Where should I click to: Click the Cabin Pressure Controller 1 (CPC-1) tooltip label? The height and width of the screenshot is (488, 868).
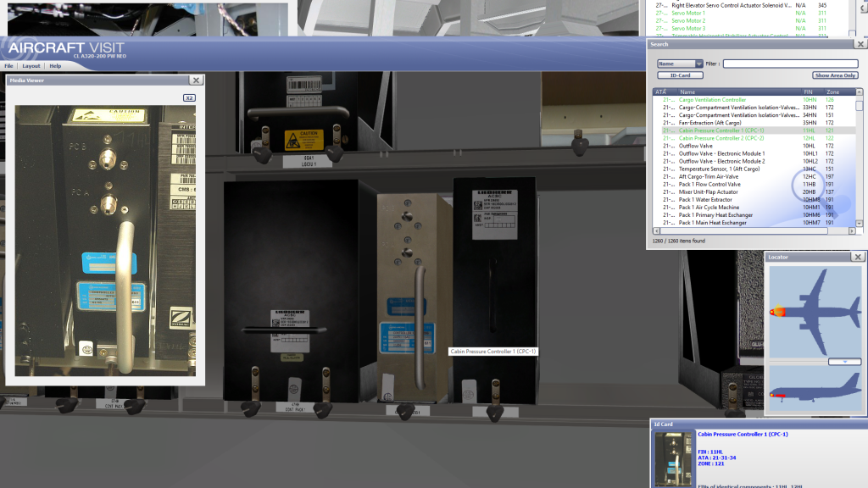(492, 352)
